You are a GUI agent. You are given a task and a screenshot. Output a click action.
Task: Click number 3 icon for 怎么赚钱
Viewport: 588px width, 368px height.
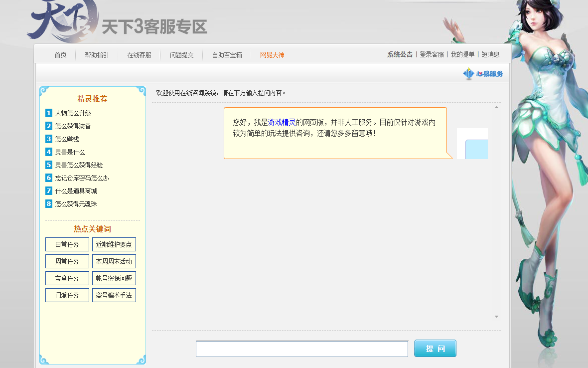49,139
